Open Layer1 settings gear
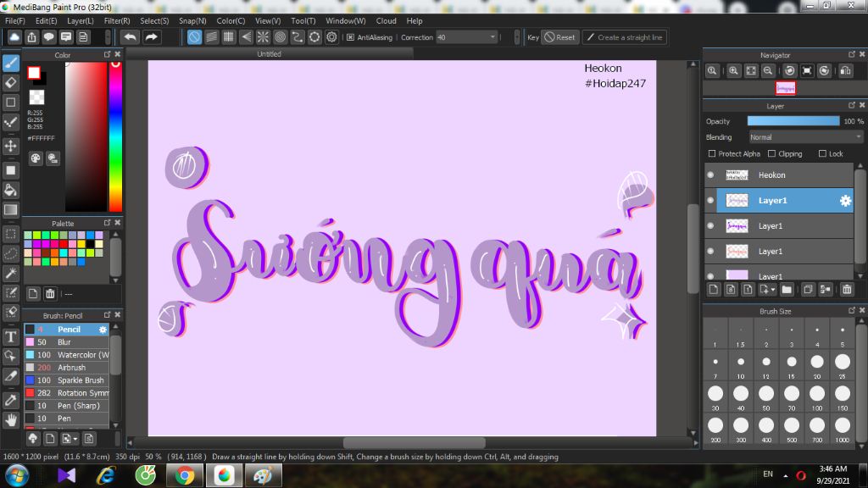Image resolution: width=868 pixels, height=488 pixels. click(845, 201)
